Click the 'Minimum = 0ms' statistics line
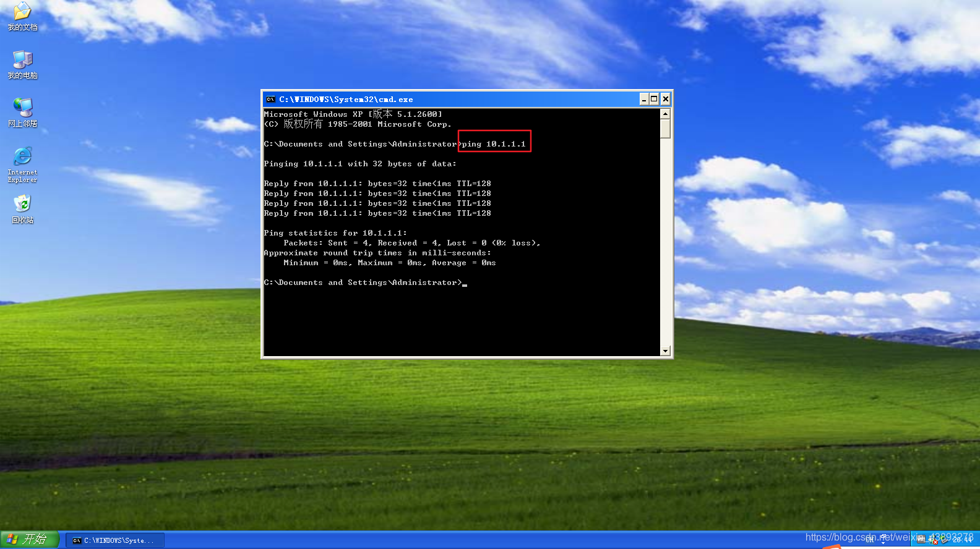The image size is (980, 549). 390,263
